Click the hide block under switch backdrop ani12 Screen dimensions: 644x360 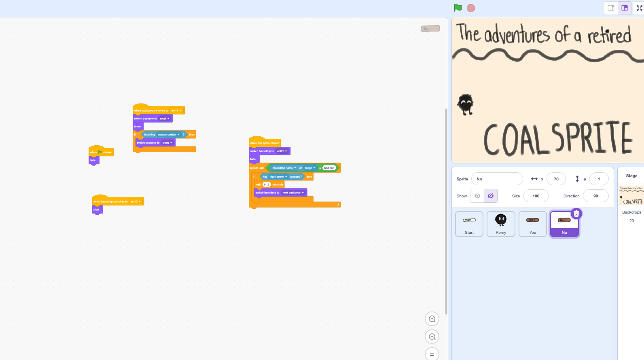click(x=254, y=159)
